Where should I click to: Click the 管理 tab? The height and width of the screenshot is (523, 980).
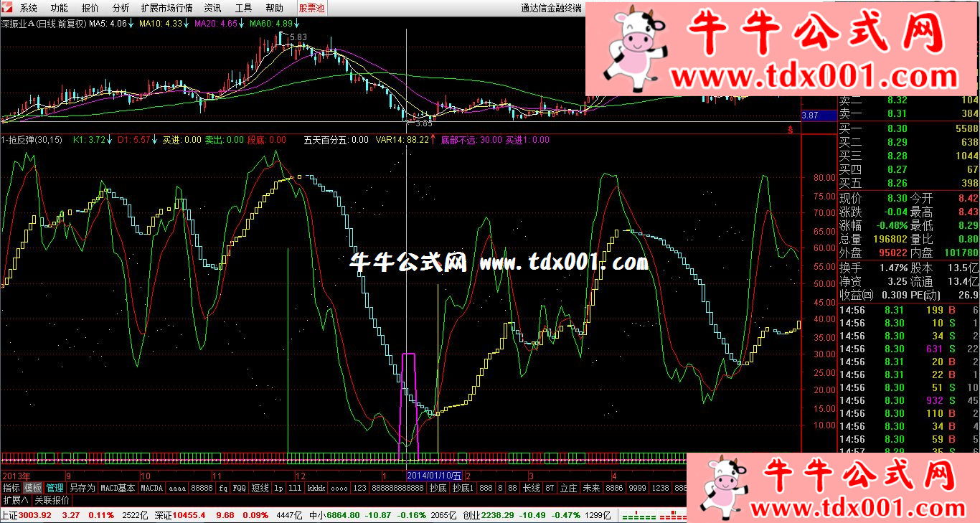pos(55,488)
